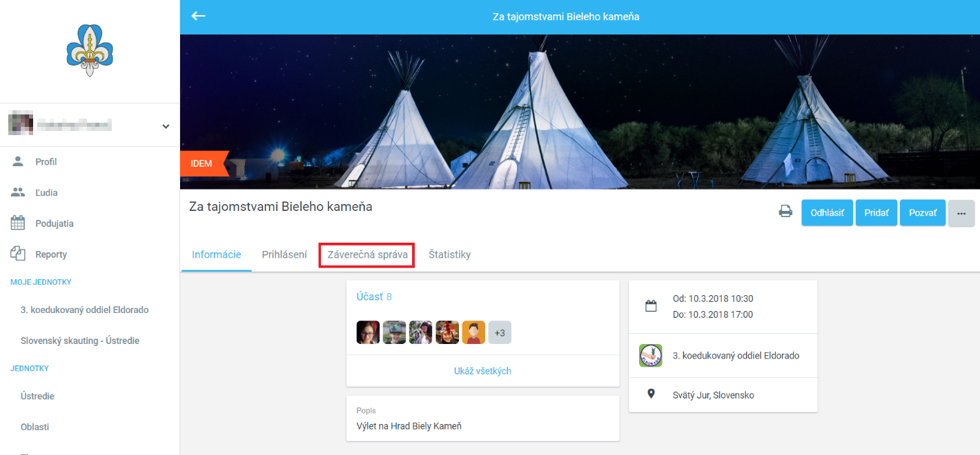Open 3. koedukovaný oddiel Eldorado in sidebar
980x455 pixels.
click(84, 310)
